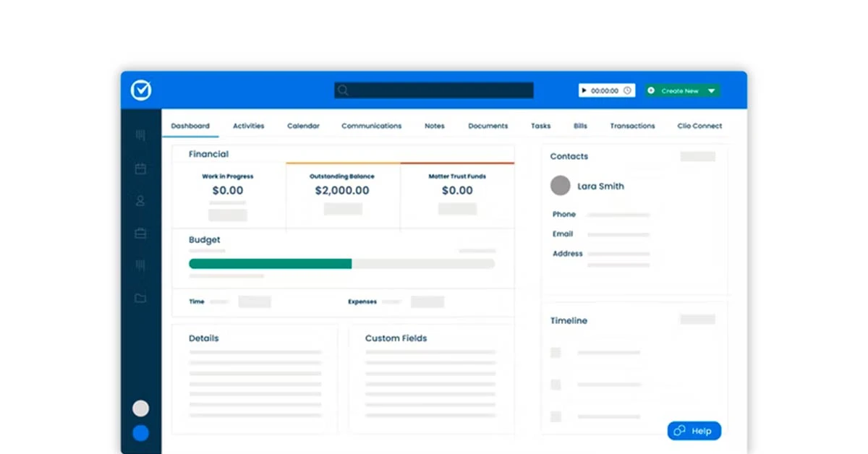This screenshot has height=454, width=868.
Task: Start the timer with the play icon
Action: (x=585, y=90)
